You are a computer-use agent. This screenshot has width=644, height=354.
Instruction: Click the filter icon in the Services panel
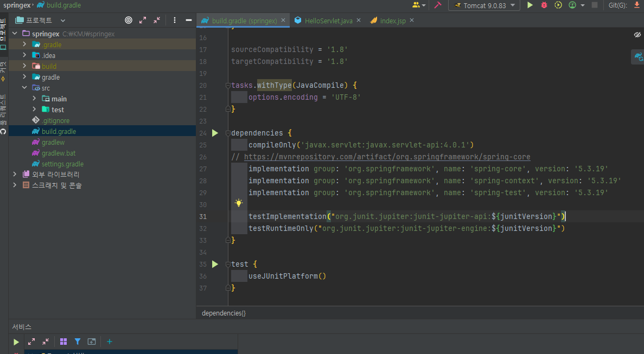click(x=78, y=342)
